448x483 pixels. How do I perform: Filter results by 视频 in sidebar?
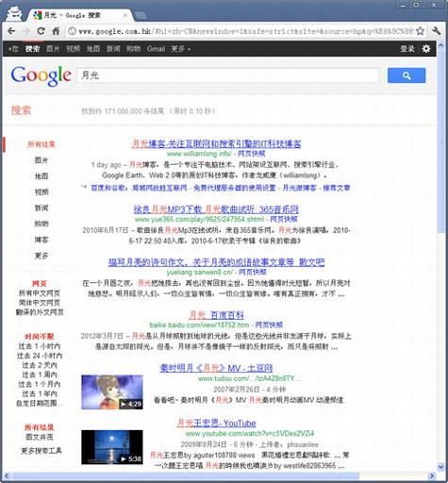[x=41, y=192]
